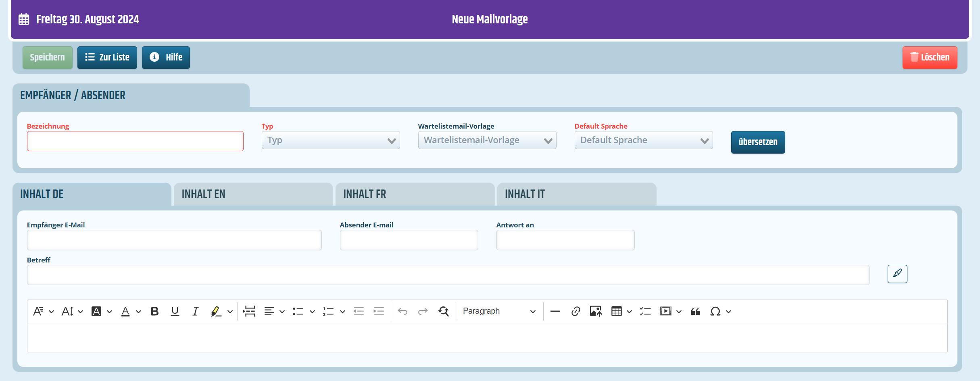The width and height of the screenshot is (980, 381).
Task: Upload an image into the editor
Action: pyautogui.click(x=596, y=311)
